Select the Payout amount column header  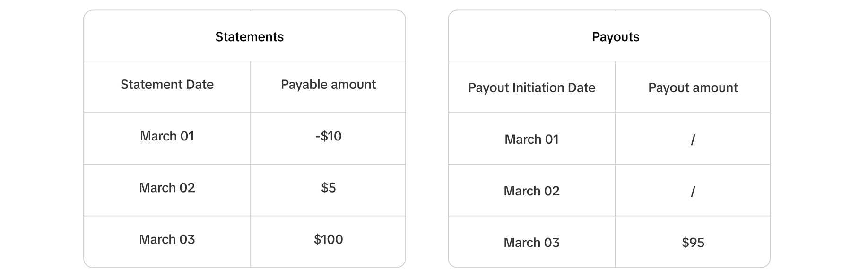tap(693, 88)
